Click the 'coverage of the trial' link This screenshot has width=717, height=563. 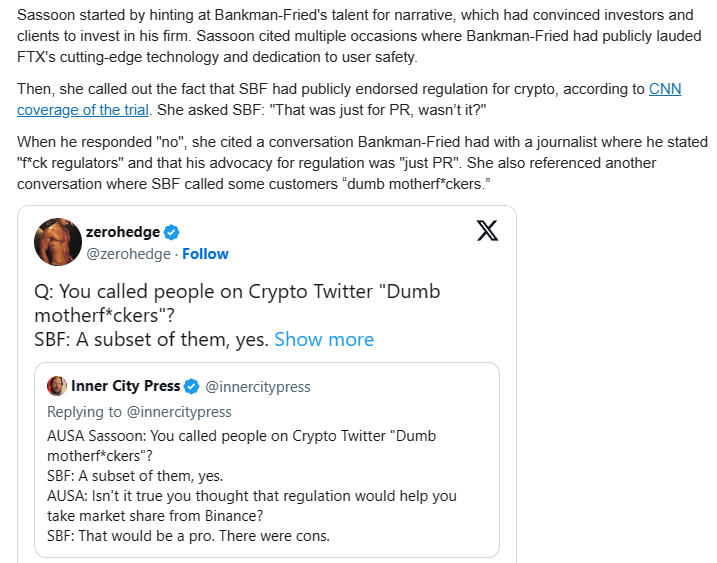coord(83,110)
